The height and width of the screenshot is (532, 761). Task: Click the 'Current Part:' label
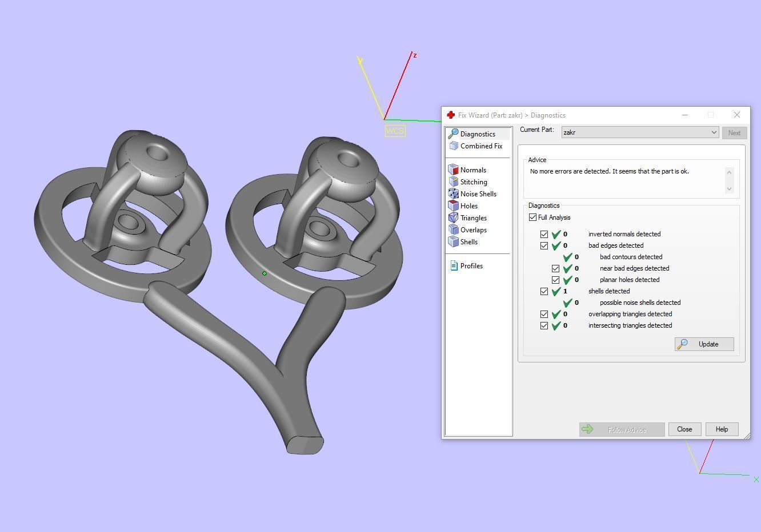(537, 130)
